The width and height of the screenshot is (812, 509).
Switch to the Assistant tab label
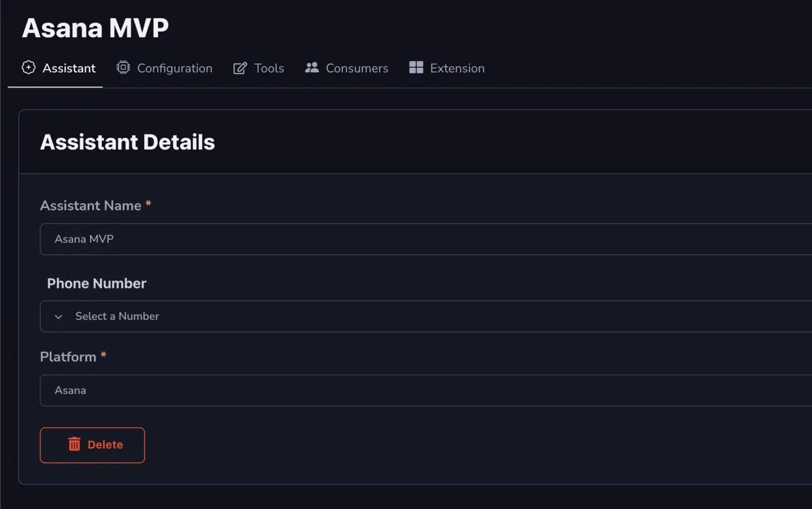[x=69, y=68]
